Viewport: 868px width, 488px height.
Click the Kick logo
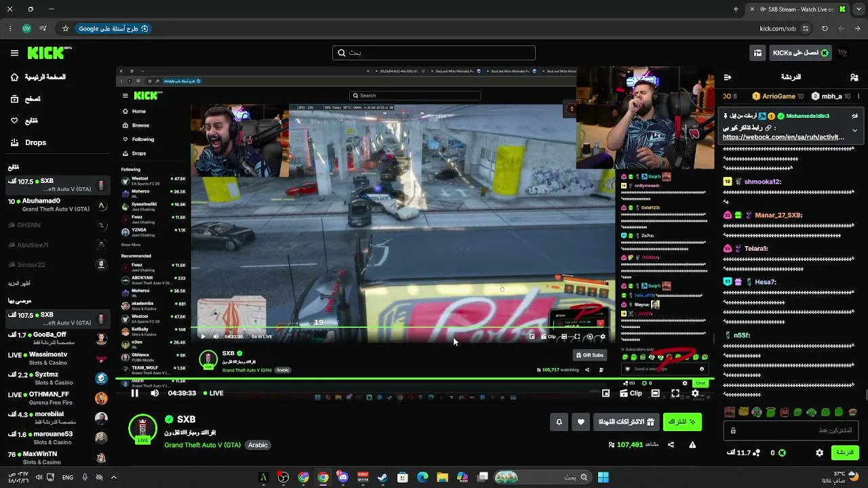(x=50, y=53)
